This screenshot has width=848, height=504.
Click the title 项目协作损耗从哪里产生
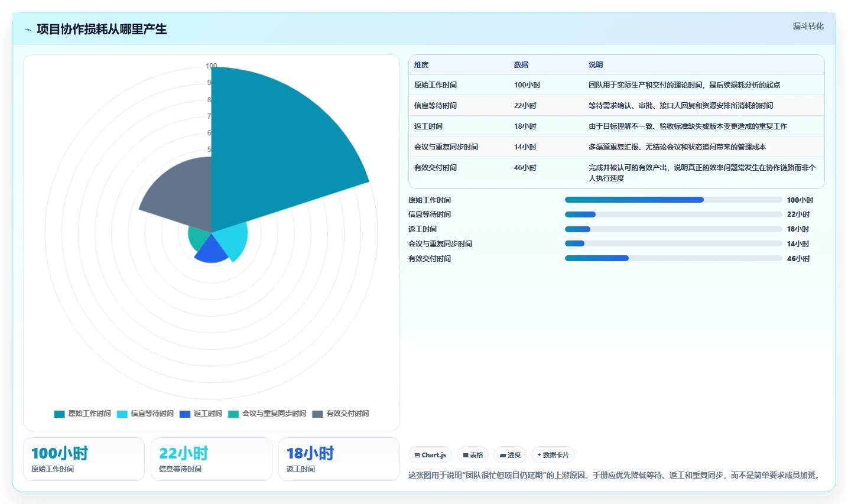102,29
